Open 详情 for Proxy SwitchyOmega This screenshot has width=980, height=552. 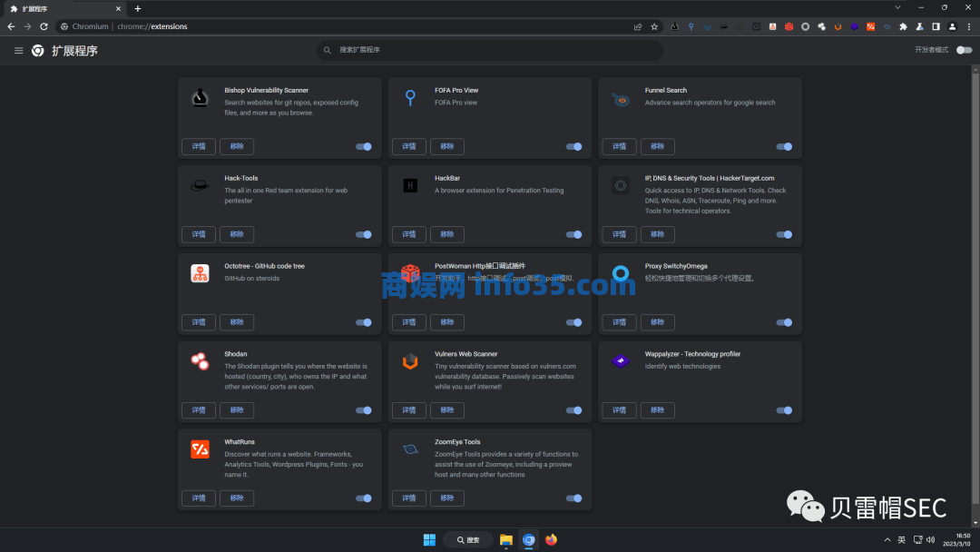(620, 322)
